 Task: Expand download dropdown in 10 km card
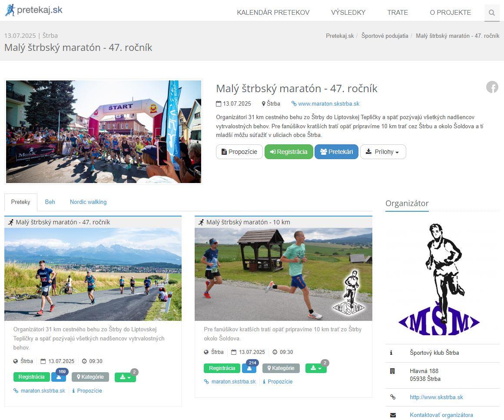point(315,368)
